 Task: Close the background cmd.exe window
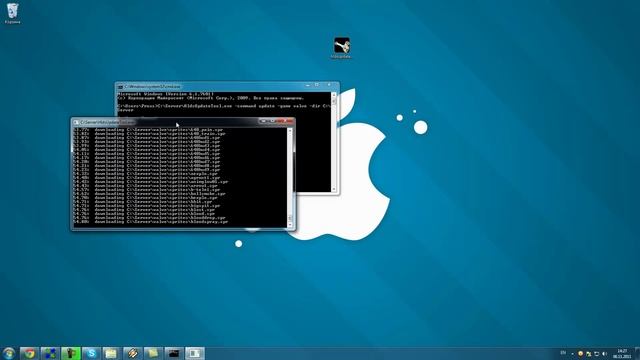click(x=329, y=85)
